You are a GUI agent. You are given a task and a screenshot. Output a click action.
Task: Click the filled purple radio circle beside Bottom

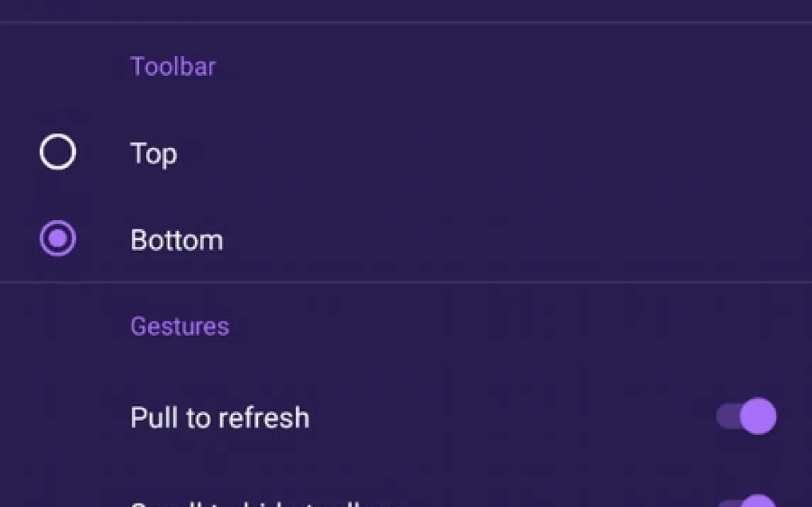click(57, 239)
